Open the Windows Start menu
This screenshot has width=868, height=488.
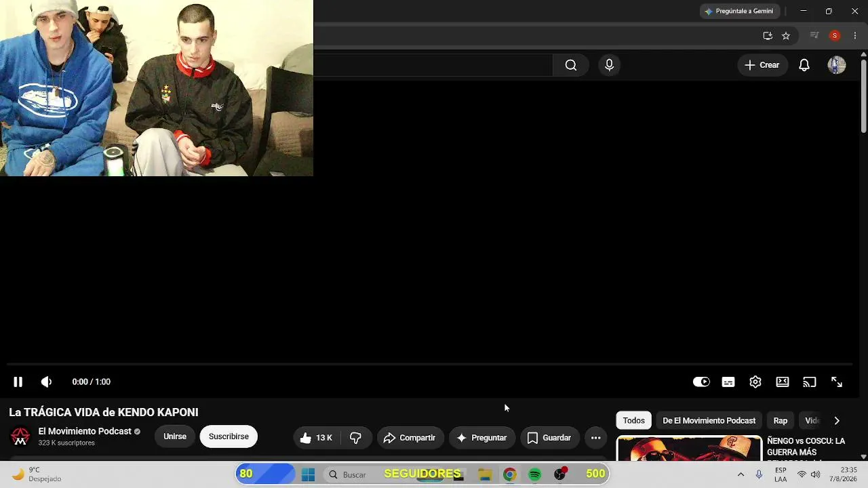tap(308, 474)
